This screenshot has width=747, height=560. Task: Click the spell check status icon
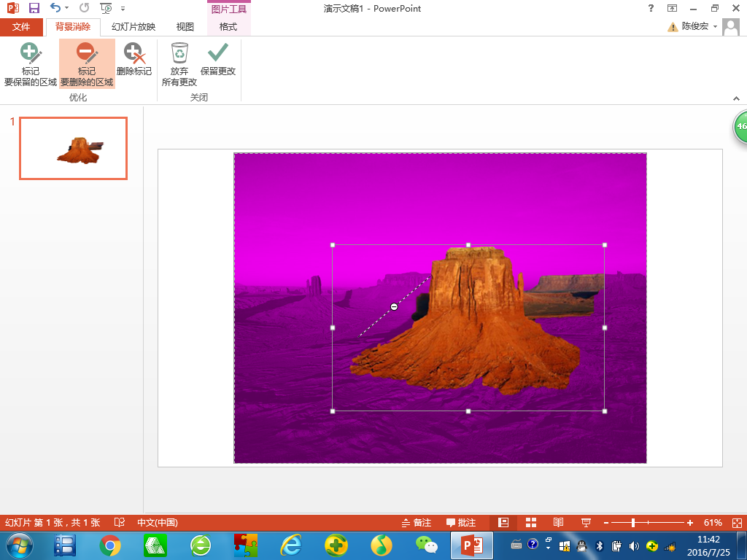(x=120, y=522)
